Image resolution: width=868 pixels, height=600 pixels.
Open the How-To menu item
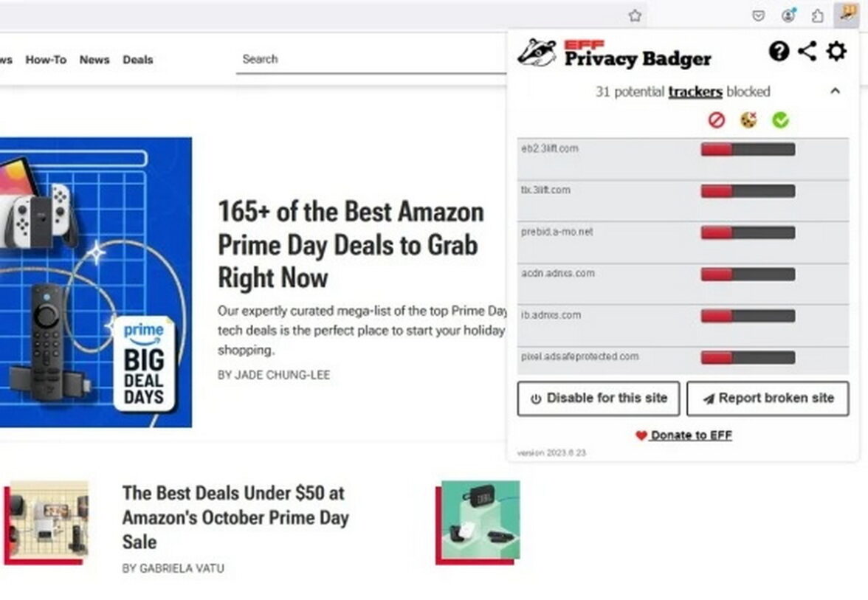[46, 60]
